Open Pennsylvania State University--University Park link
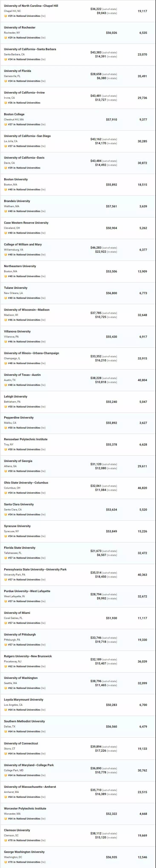This screenshot has height=868, width=156. (35, 569)
